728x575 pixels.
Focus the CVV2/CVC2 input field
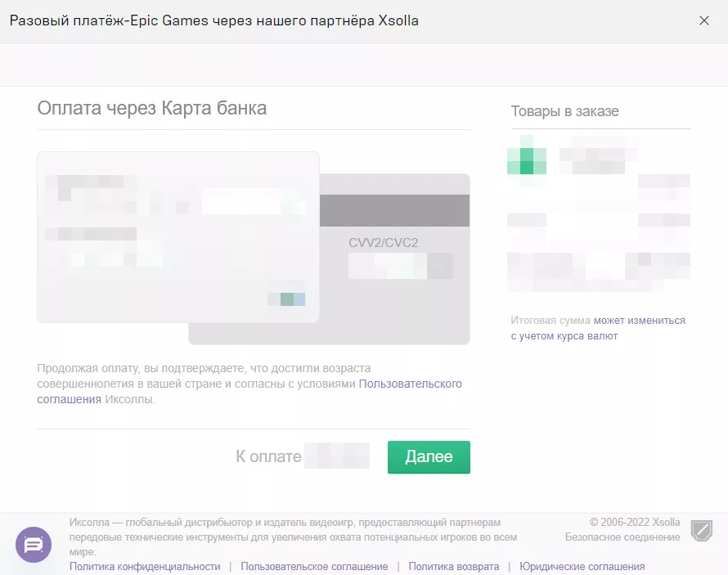pyautogui.click(x=400, y=267)
